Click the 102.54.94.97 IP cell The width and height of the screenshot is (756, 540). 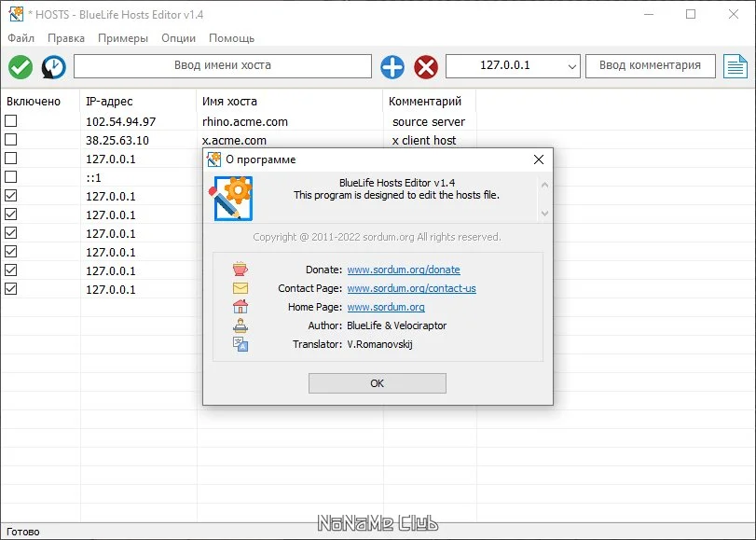coord(120,121)
